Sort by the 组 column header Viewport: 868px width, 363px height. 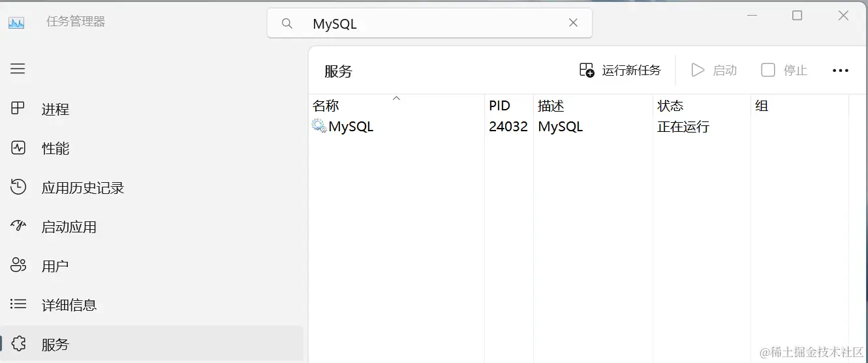tap(799, 105)
